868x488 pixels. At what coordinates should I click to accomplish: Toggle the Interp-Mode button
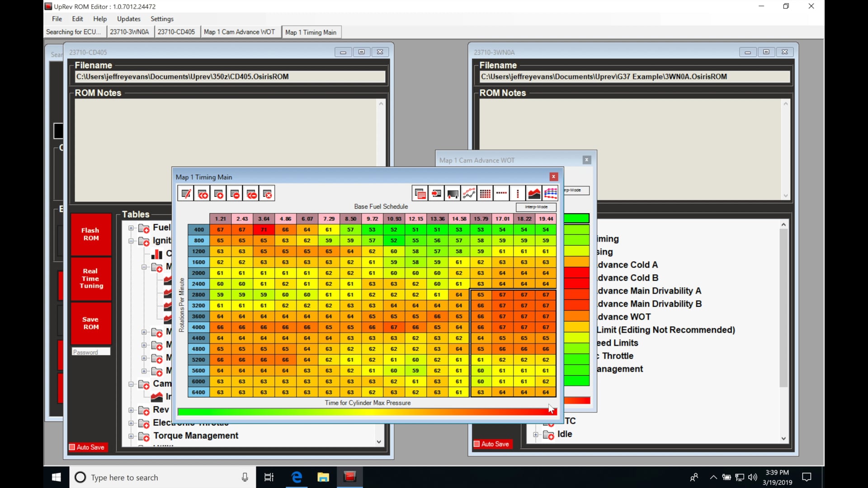point(536,207)
